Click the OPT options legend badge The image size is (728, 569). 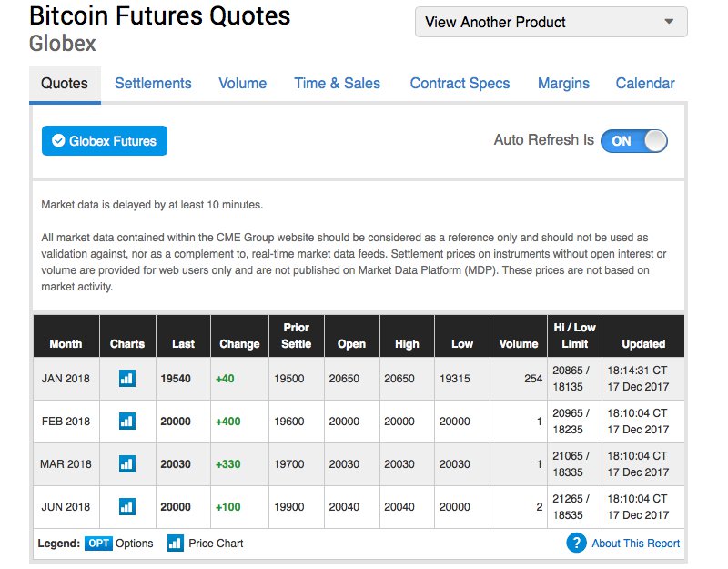click(x=98, y=544)
